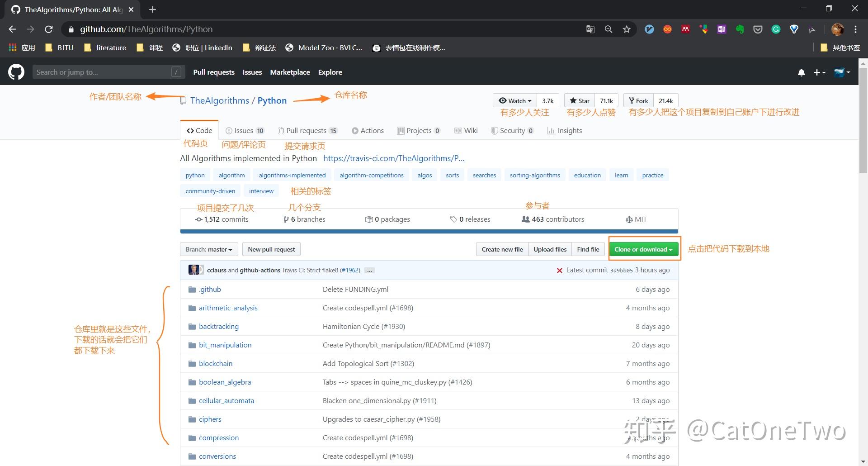The width and height of the screenshot is (868, 466).
Task: Click the magnifier search icon in address bar
Action: coord(608,29)
